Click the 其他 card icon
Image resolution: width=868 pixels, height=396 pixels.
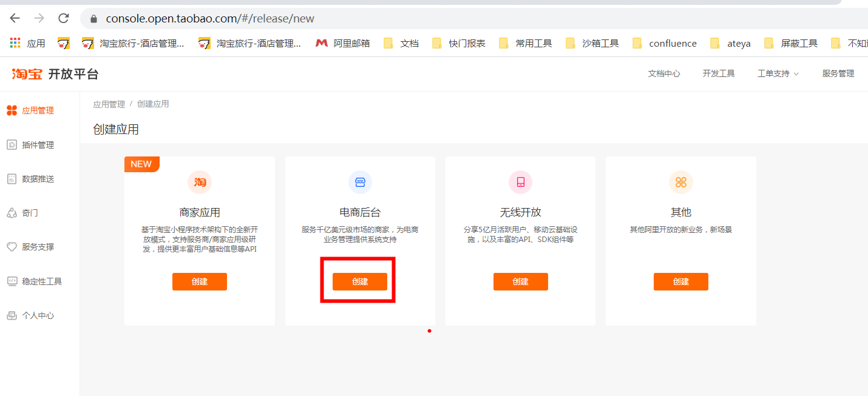point(681,182)
